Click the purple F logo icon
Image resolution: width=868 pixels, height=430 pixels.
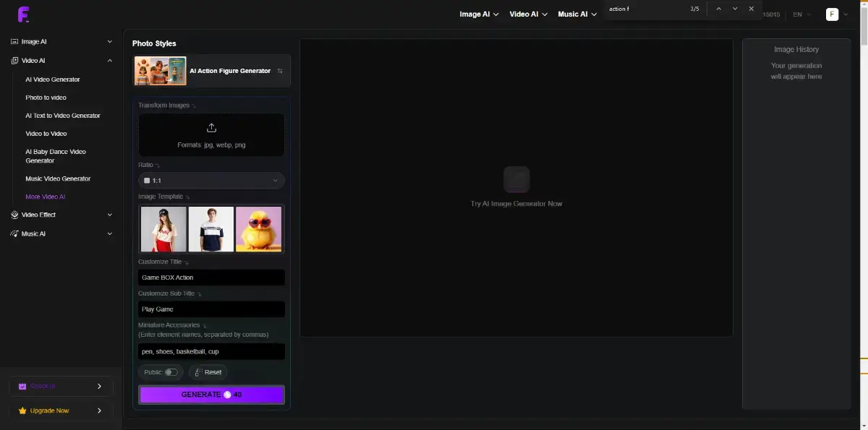point(24,13)
